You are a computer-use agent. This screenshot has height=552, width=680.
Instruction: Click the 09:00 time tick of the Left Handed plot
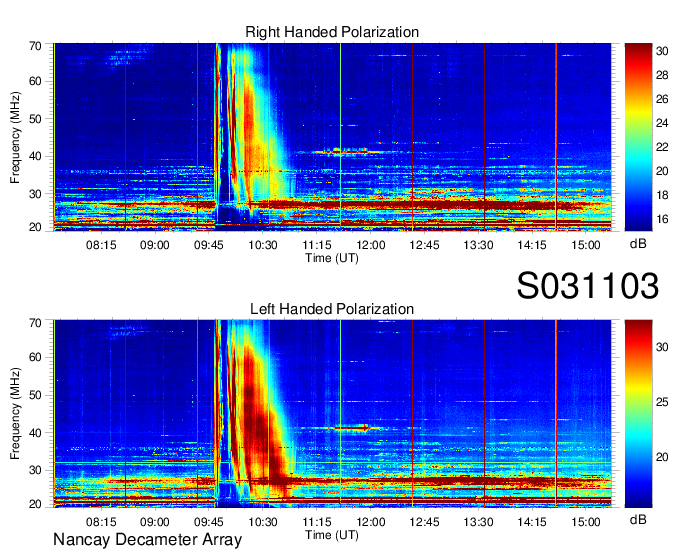click(154, 522)
